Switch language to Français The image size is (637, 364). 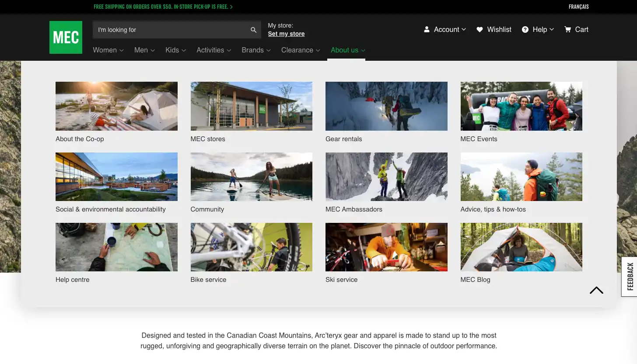click(x=578, y=7)
